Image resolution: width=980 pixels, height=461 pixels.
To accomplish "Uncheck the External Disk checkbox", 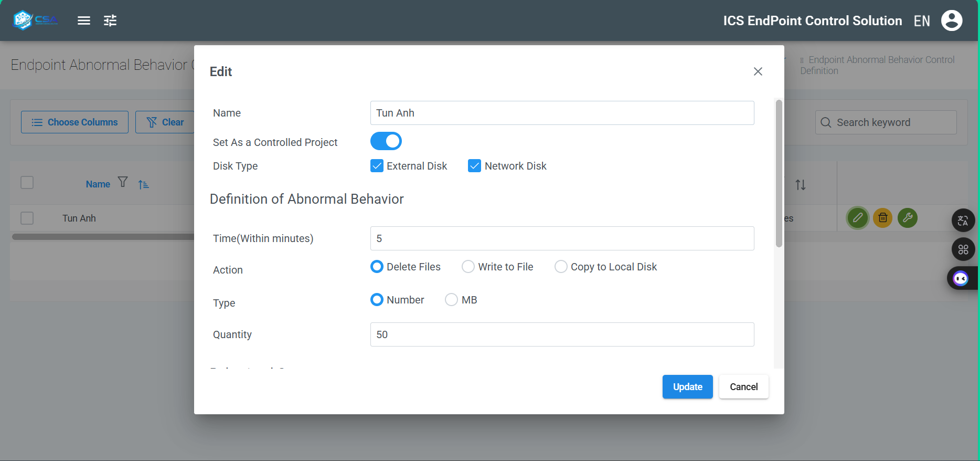I will point(377,166).
